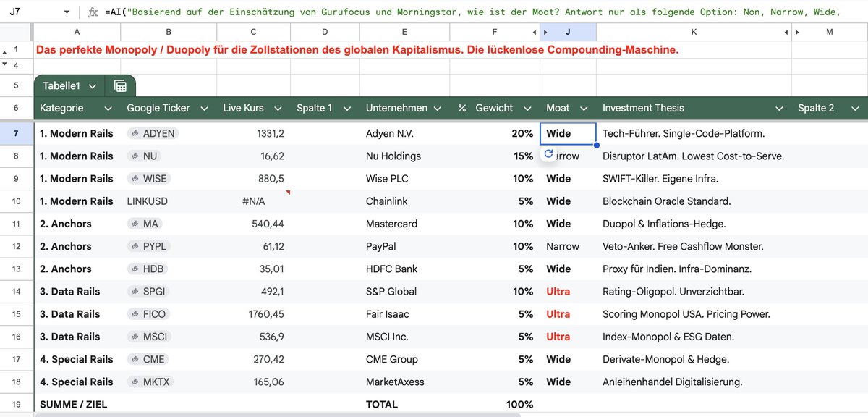The width and height of the screenshot is (868, 417).
Task: Select Ultra moat cell for MSCI Inc.
Action: coord(569,336)
